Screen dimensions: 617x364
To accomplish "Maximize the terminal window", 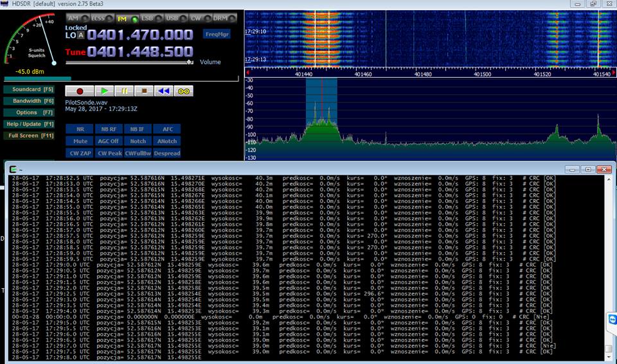I will point(588,169).
